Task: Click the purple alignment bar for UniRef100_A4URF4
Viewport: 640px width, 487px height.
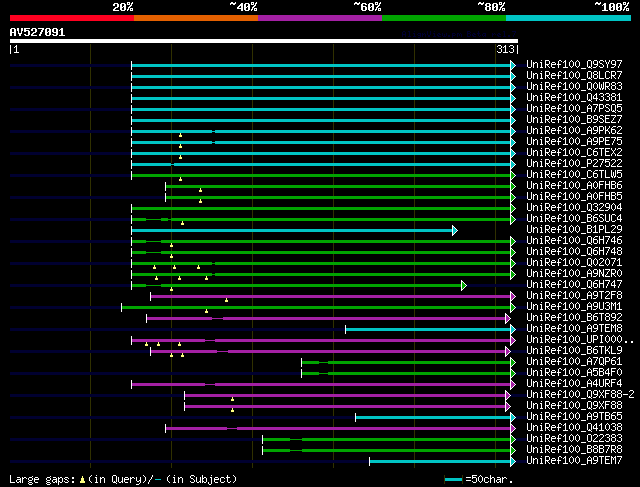Action: click(321, 385)
